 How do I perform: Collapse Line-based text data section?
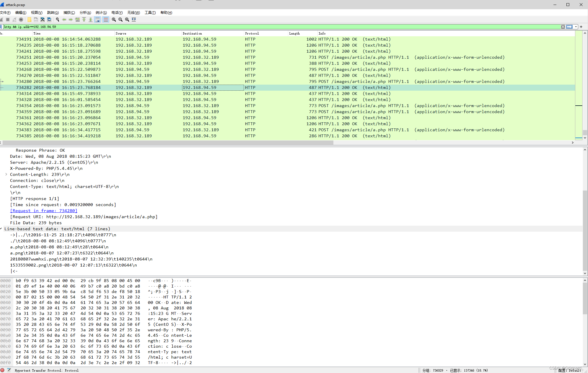tap(1, 229)
